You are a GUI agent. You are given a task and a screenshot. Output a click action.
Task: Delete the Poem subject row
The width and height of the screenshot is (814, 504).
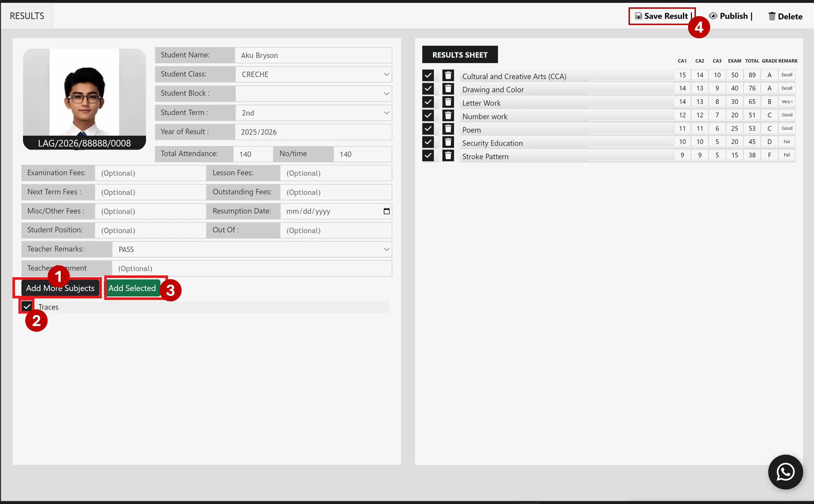448,129
